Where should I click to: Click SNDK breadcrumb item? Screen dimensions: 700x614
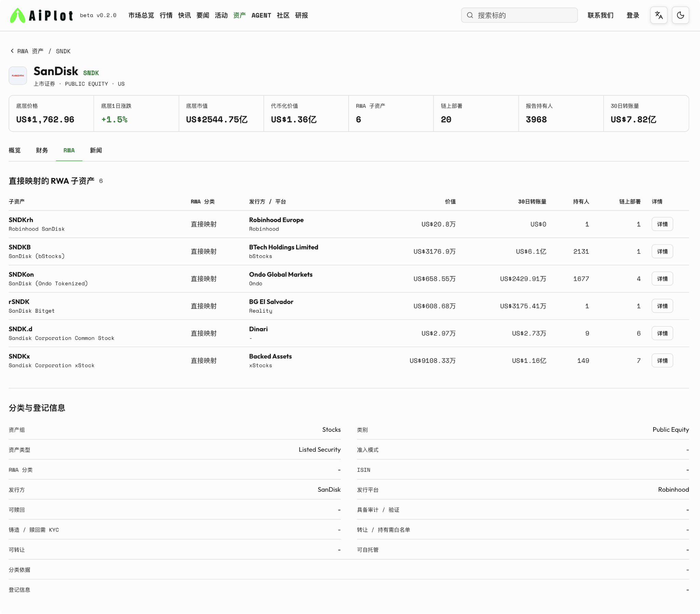(63, 51)
